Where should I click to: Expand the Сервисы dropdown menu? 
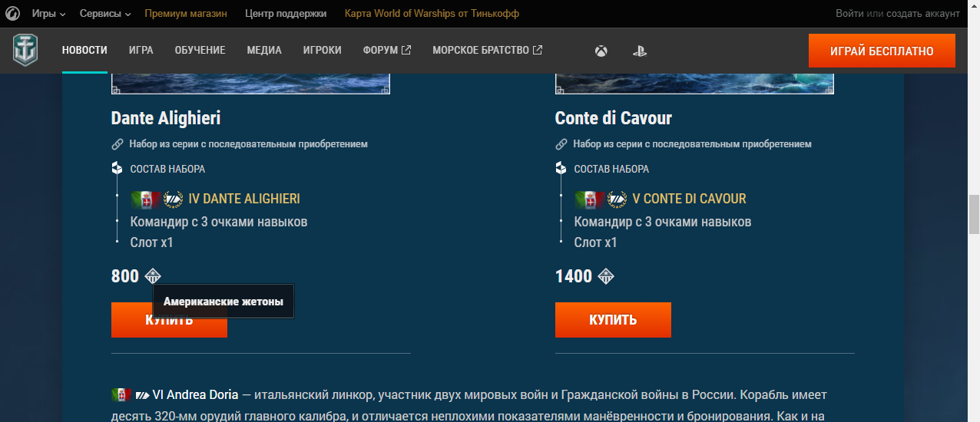click(105, 14)
